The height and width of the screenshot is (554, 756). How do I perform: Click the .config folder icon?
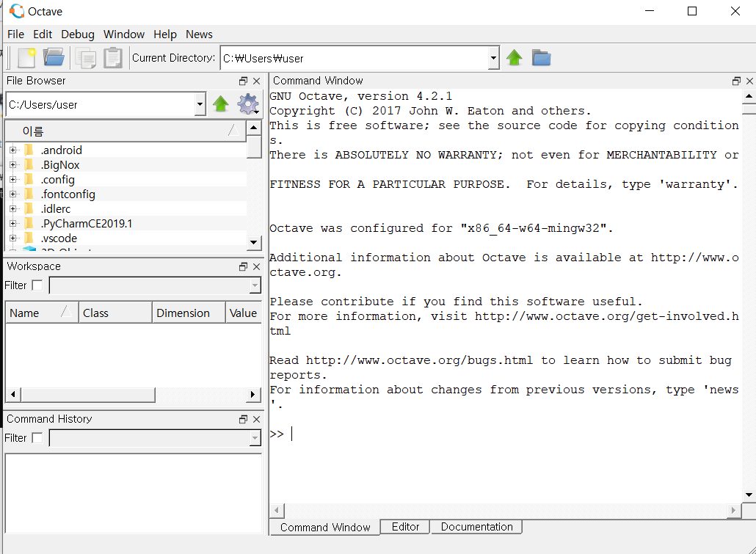[29, 179]
